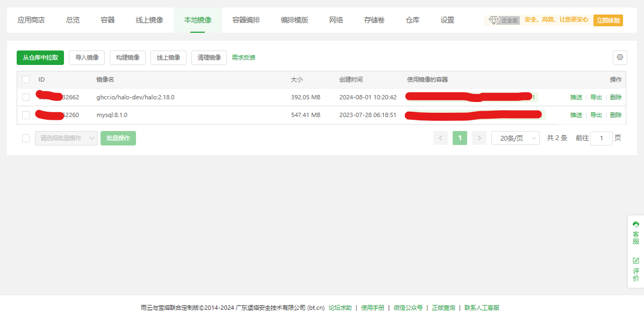Select the ghcr.io/halo-dev/halo:2.18.0 image checkbox

[x=25, y=97]
